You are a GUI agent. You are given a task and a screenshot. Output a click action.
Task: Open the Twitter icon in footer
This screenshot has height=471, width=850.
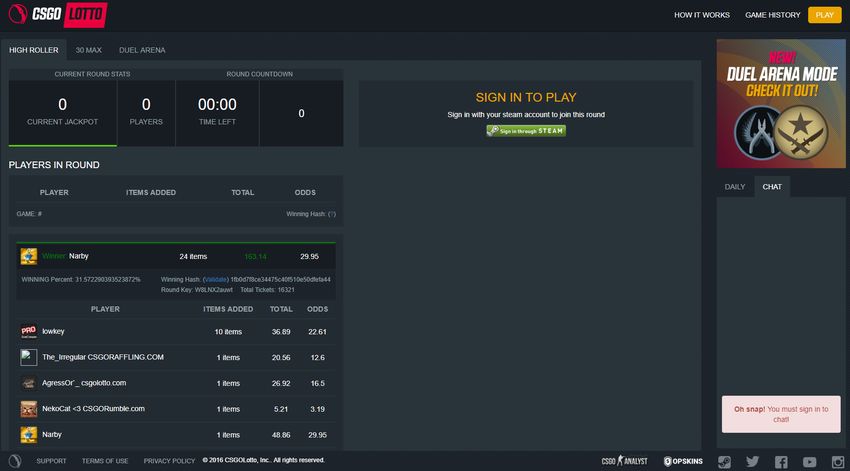[x=752, y=462]
